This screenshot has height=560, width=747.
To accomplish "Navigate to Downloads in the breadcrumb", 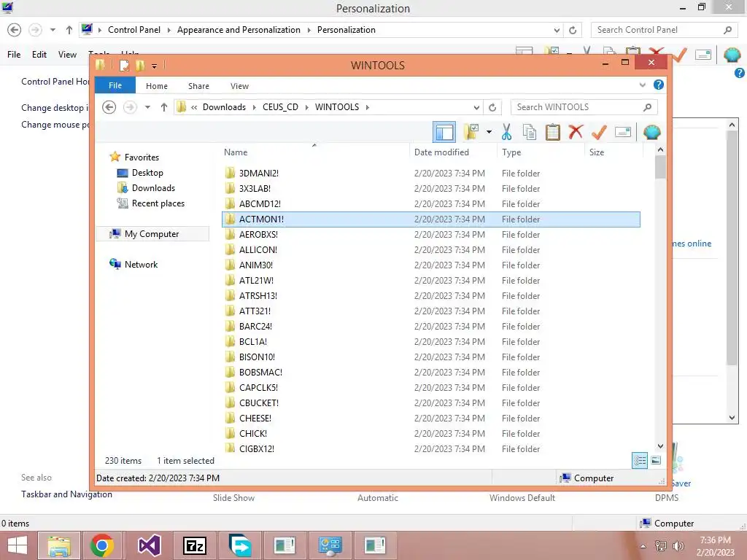I will pyautogui.click(x=224, y=107).
